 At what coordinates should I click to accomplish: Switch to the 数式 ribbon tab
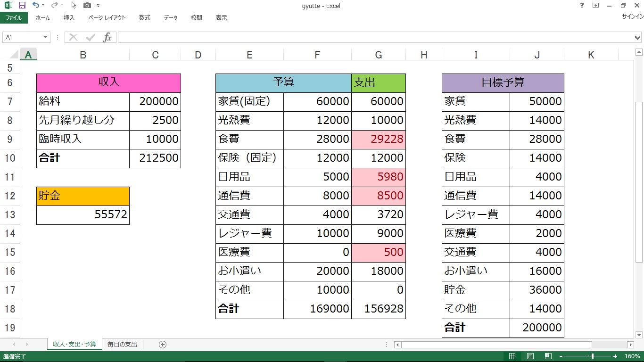(144, 17)
